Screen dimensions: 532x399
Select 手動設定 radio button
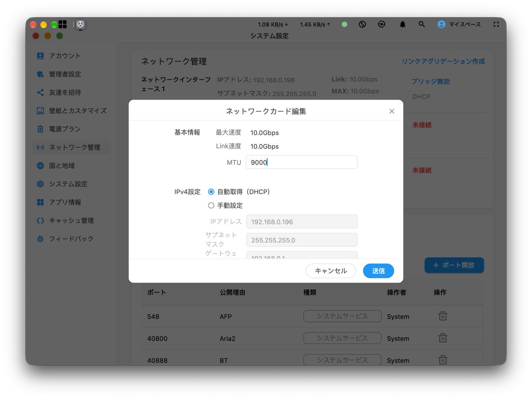coord(211,205)
